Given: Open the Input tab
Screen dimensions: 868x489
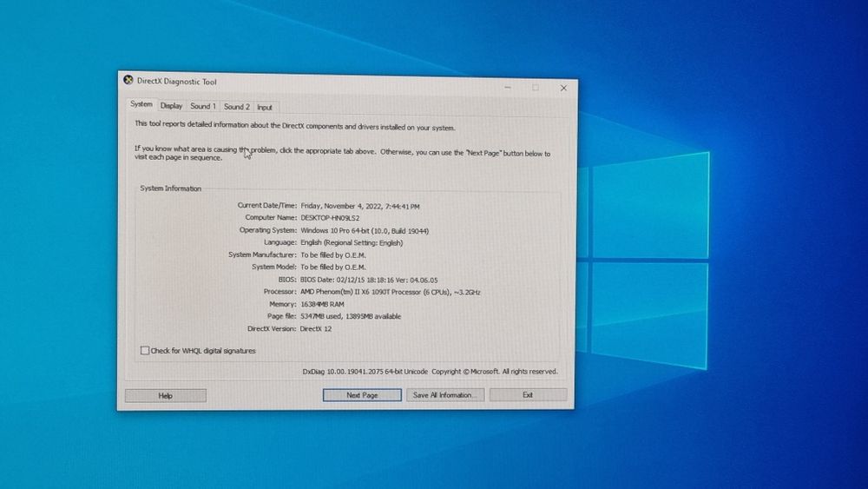Looking at the screenshot, I should pyautogui.click(x=265, y=108).
